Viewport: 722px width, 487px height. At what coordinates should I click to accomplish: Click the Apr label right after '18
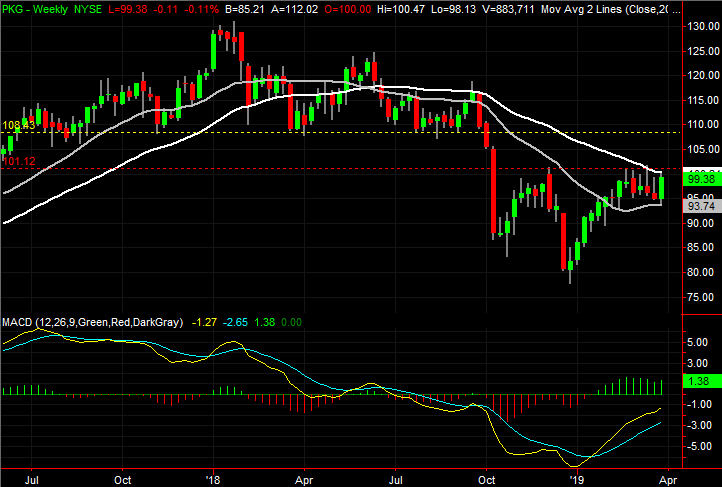pyautogui.click(x=304, y=480)
